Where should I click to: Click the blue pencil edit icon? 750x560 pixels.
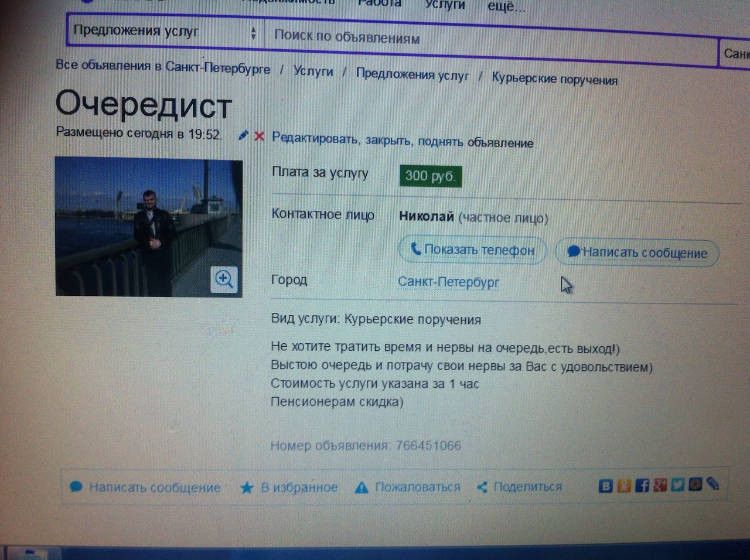(244, 135)
